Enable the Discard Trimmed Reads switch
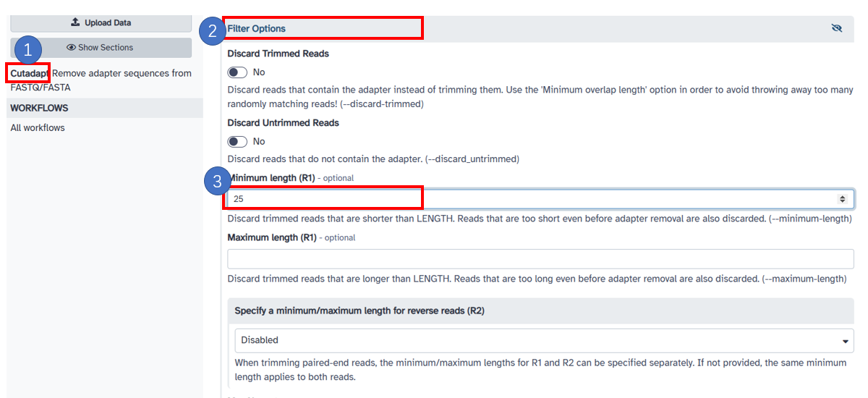The width and height of the screenshot is (868, 398). coord(237,72)
